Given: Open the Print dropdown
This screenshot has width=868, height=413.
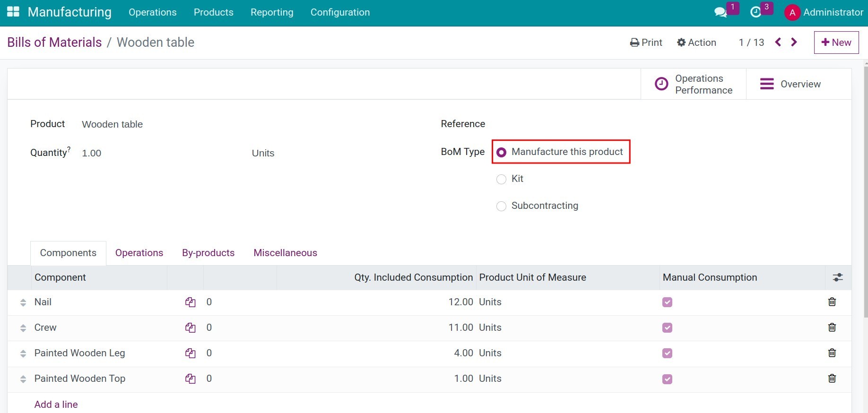Looking at the screenshot, I should 646,43.
